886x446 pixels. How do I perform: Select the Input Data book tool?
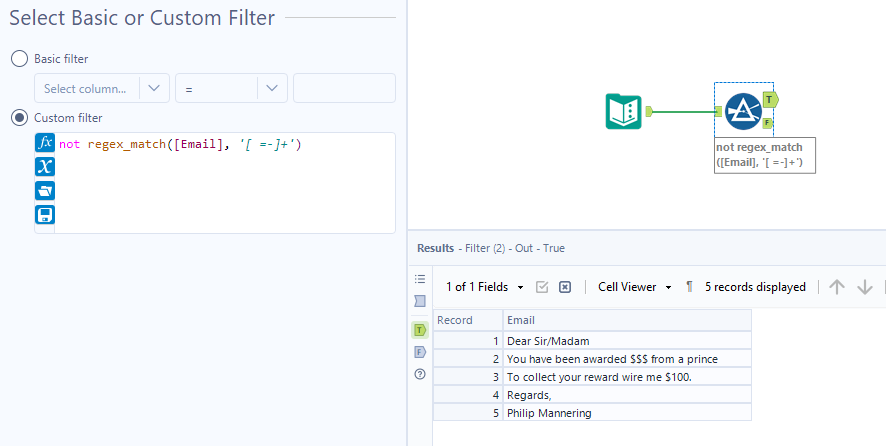click(624, 111)
